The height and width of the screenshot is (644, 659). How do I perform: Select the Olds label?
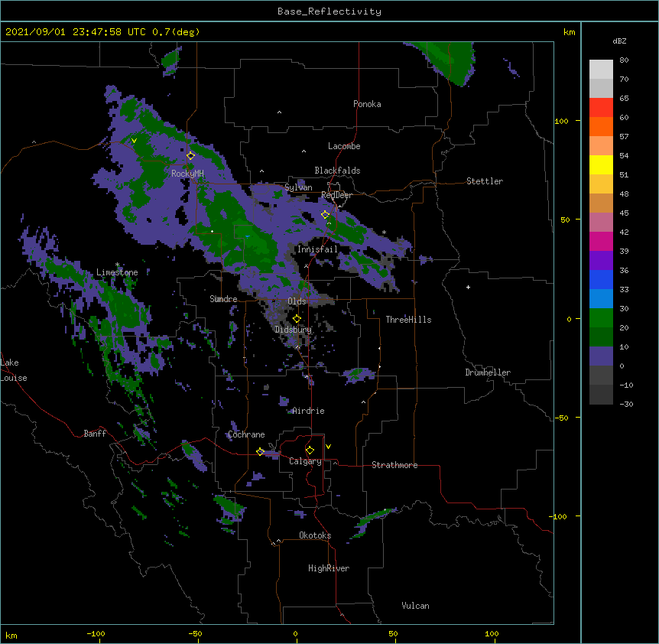pyautogui.click(x=297, y=301)
